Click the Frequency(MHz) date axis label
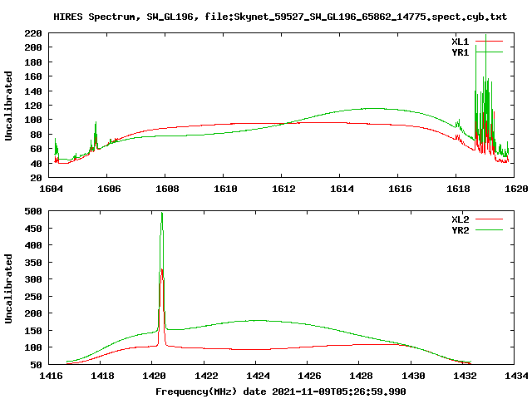This screenshot has width=532, height=399. [x=281, y=392]
